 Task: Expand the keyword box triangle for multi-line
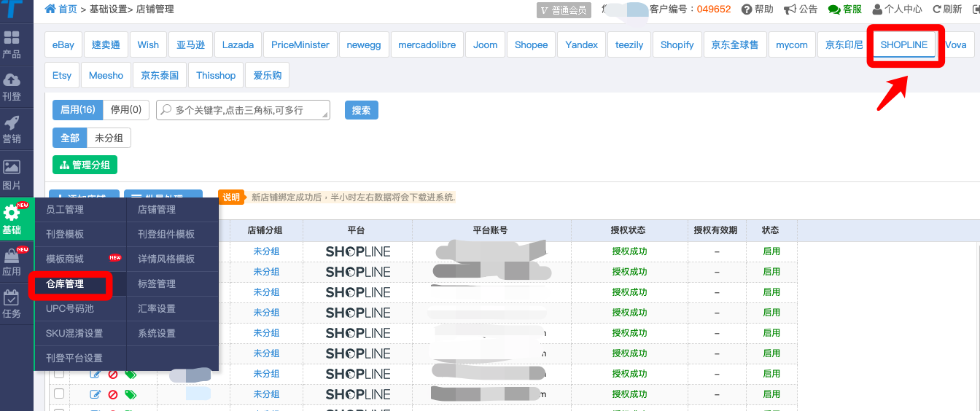[326, 116]
